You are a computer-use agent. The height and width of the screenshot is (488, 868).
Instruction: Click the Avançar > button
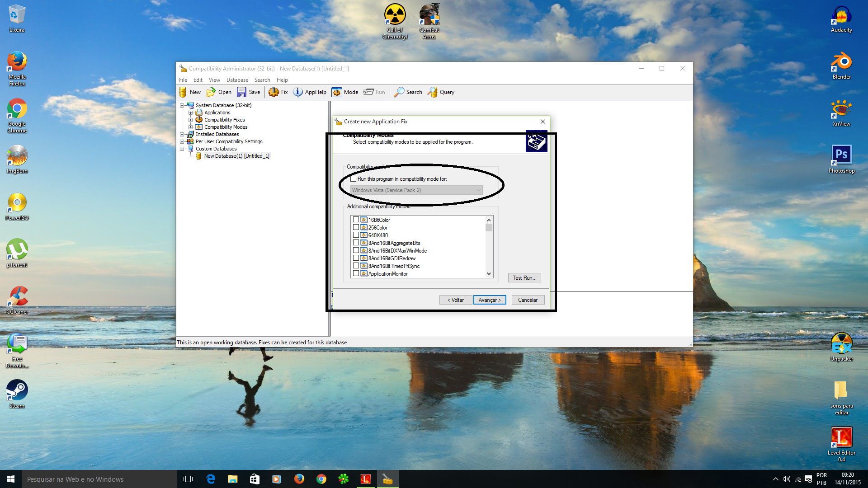(490, 300)
